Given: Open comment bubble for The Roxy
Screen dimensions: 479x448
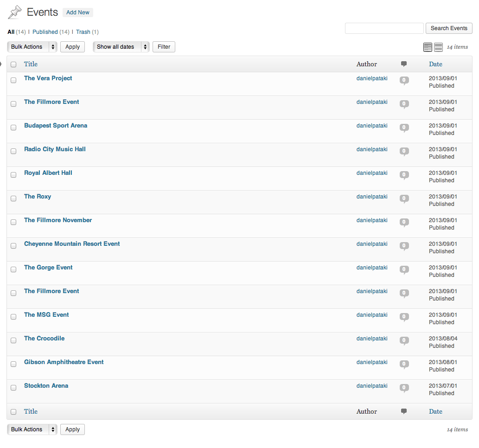Looking at the screenshot, I should point(404,198).
